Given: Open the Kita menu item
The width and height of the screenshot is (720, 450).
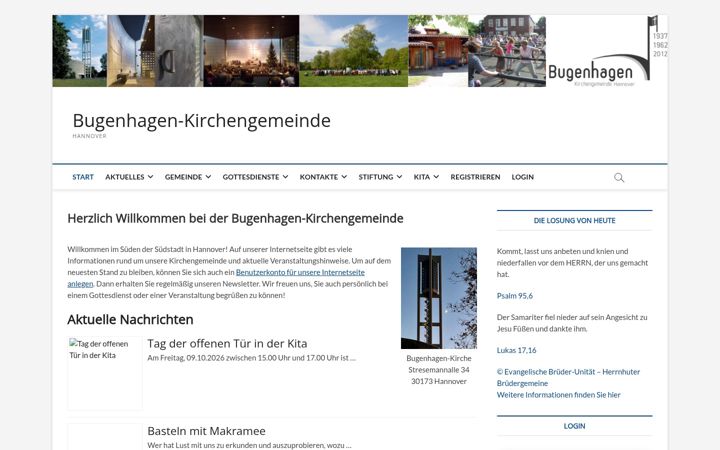Looking at the screenshot, I should pyautogui.click(x=422, y=177).
